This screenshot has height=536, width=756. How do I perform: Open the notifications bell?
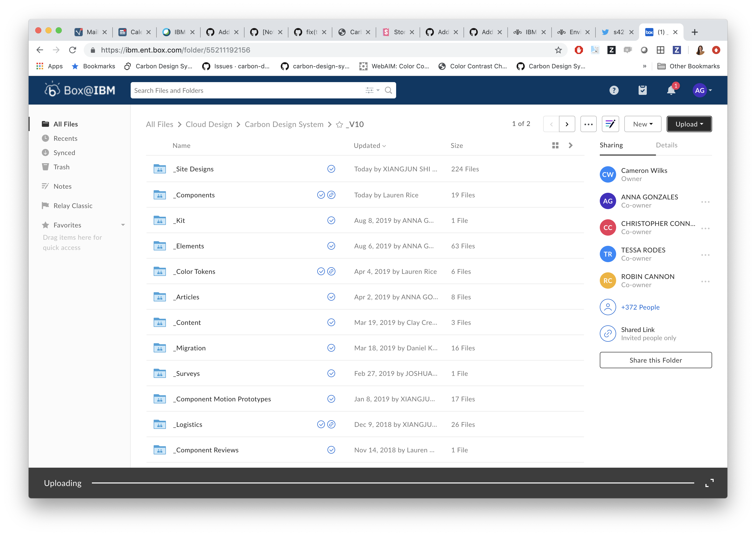pyautogui.click(x=671, y=90)
